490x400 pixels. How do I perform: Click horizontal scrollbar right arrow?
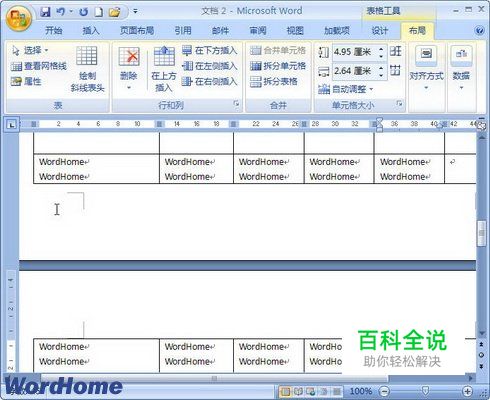click(471, 378)
